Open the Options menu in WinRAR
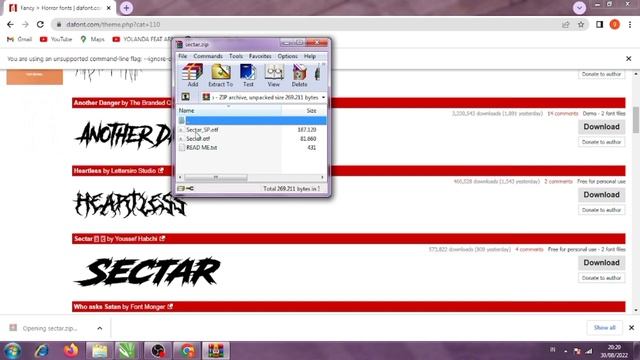This screenshot has height=360, width=640. coord(287,56)
